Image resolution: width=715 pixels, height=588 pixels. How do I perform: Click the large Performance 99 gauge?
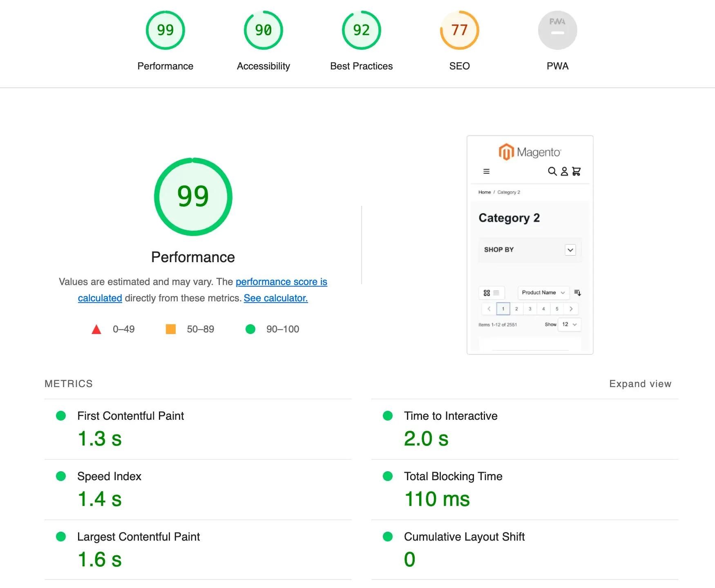[193, 197]
